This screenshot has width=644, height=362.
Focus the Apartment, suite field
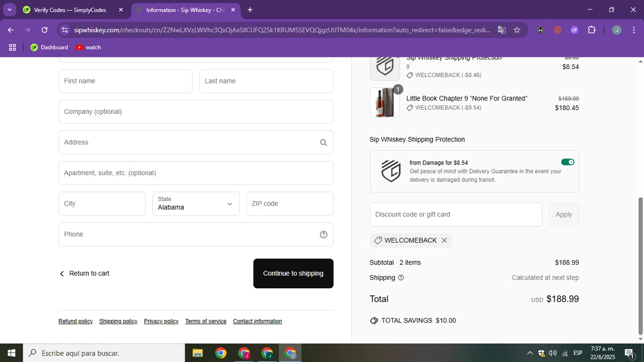point(196,173)
